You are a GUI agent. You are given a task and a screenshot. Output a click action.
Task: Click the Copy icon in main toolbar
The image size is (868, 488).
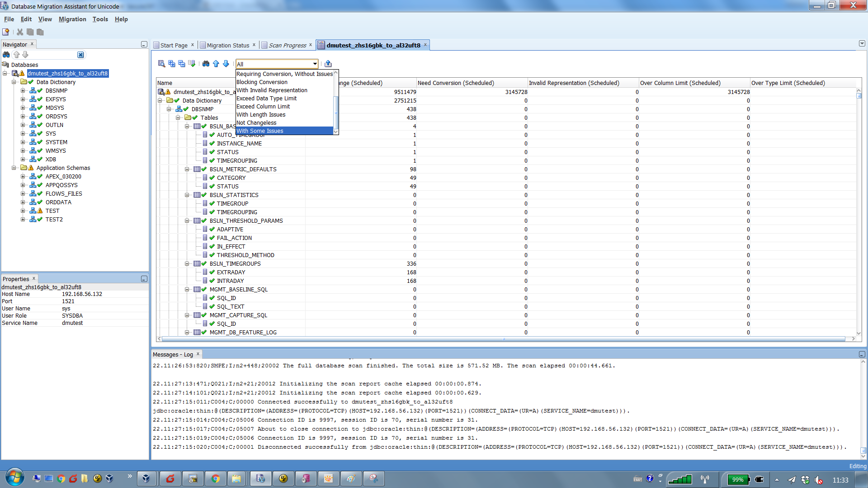tap(30, 32)
